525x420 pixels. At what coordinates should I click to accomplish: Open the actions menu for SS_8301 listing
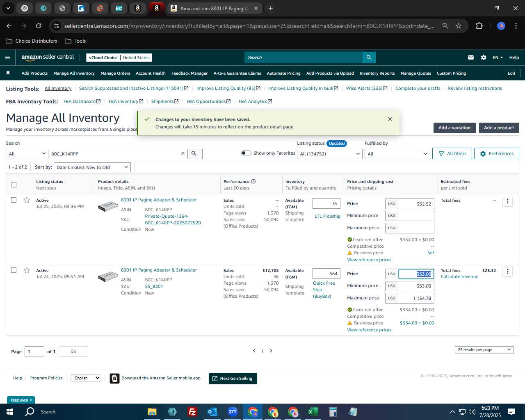click(x=507, y=272)
